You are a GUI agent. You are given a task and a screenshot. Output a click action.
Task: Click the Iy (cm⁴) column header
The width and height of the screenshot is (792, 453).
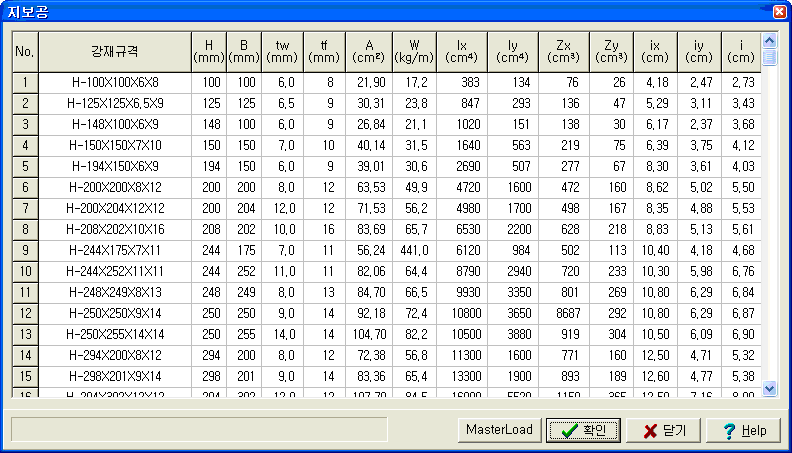pos(513,52)
